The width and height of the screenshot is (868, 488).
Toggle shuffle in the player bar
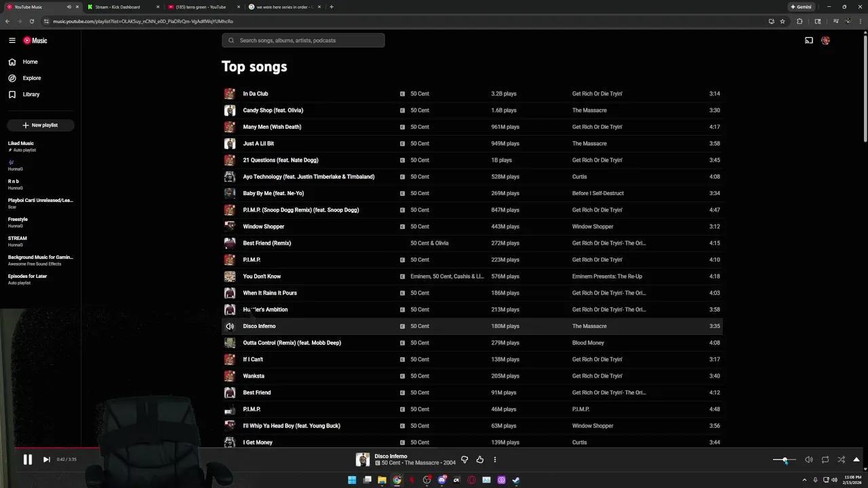tap(841, 460)
